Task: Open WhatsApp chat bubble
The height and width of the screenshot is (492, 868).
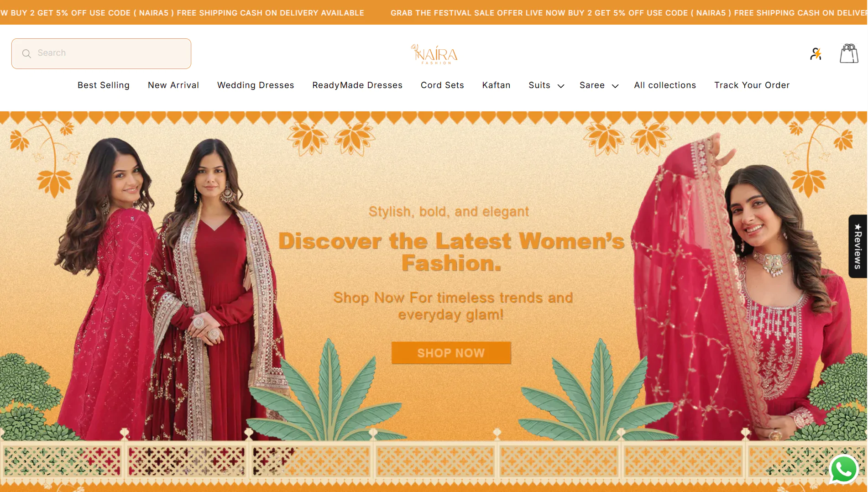Action: click(844, 469)
